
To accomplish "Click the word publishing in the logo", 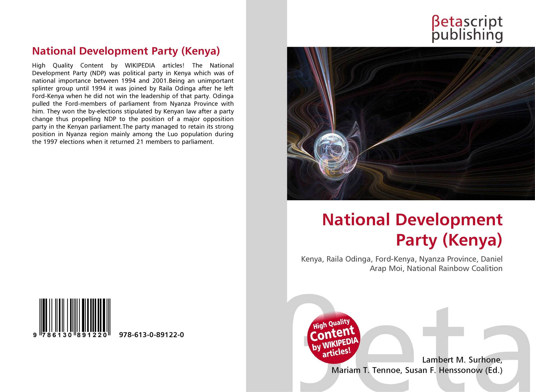I will pyautogui.click(x=467, y=36).
